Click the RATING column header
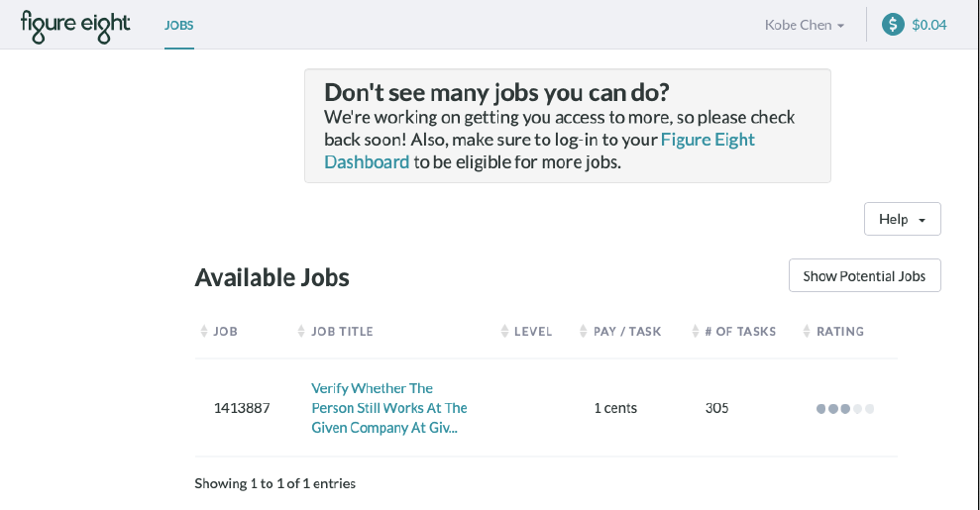This screenshot has width=980, height=510. click(x=840, y=332)
